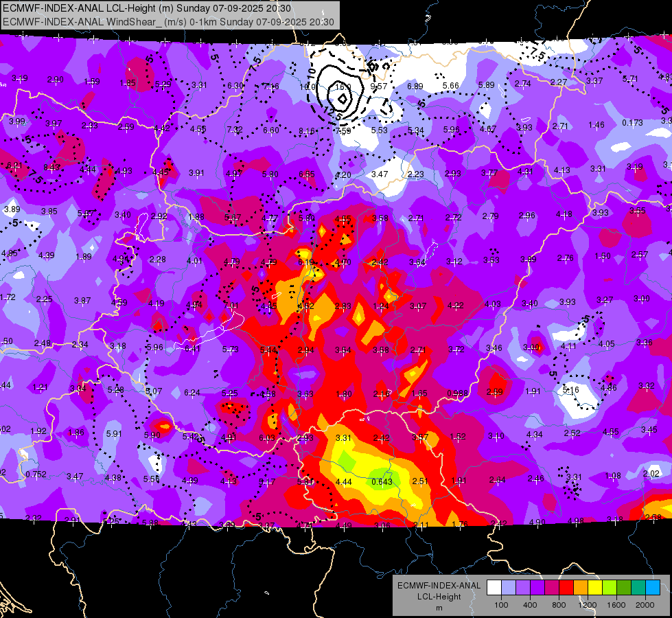Viewport: 672px width, 618px height.
Task: Click the 1.08 grid value
Action: tap(613, 475)
